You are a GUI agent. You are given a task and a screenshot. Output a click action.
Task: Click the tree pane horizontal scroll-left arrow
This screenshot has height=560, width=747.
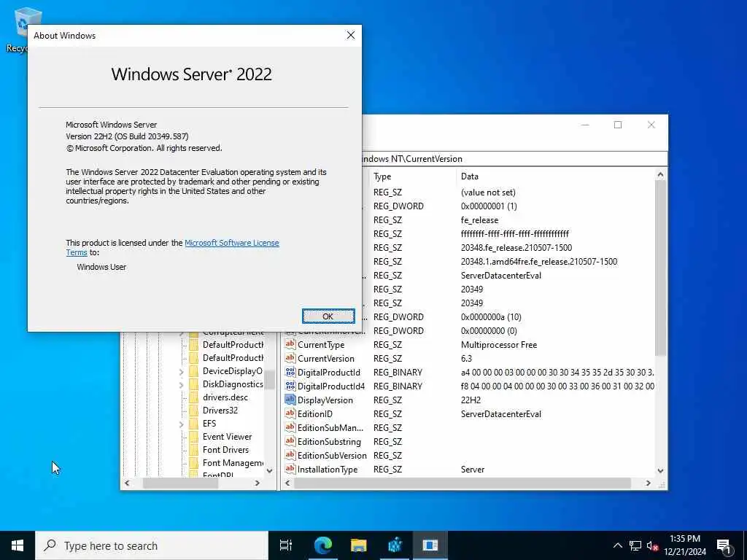click(127, 483)
